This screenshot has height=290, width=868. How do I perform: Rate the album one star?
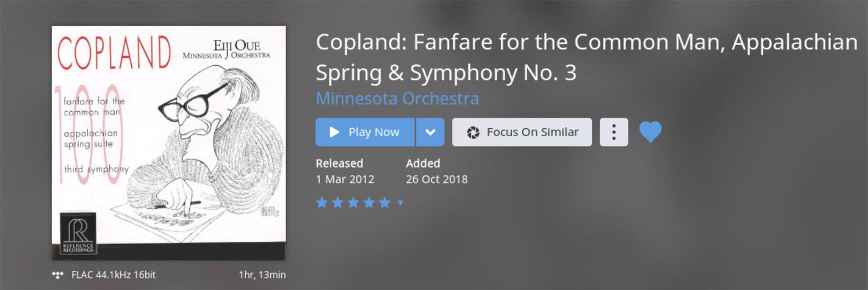(x=322, y=203)
